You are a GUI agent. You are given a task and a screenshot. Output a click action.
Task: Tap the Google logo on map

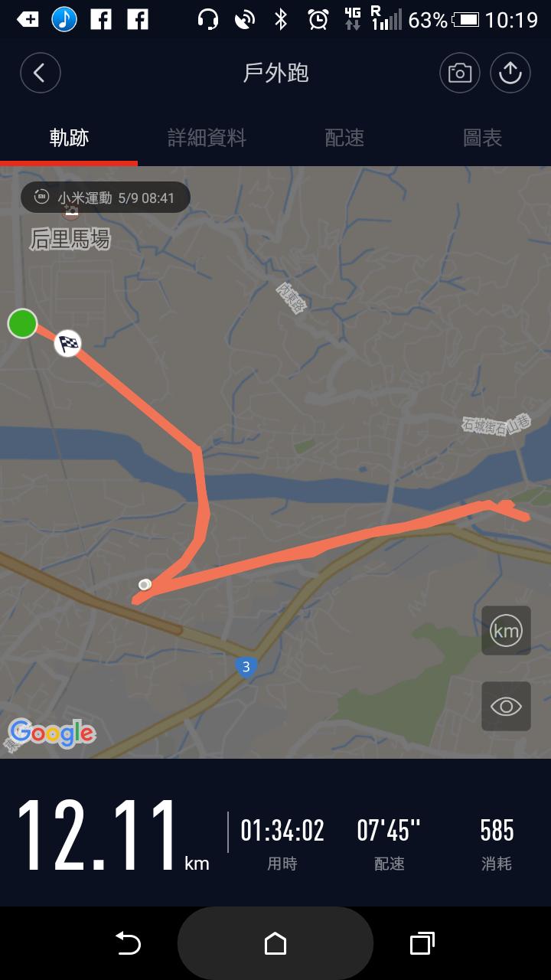(x=52, y=733)
